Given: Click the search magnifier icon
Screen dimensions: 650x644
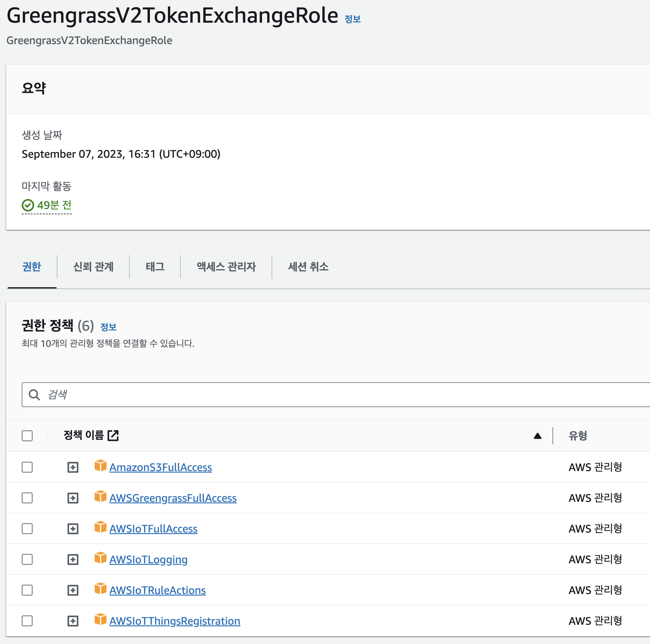Looking at the screenshot, I should 34,395.
